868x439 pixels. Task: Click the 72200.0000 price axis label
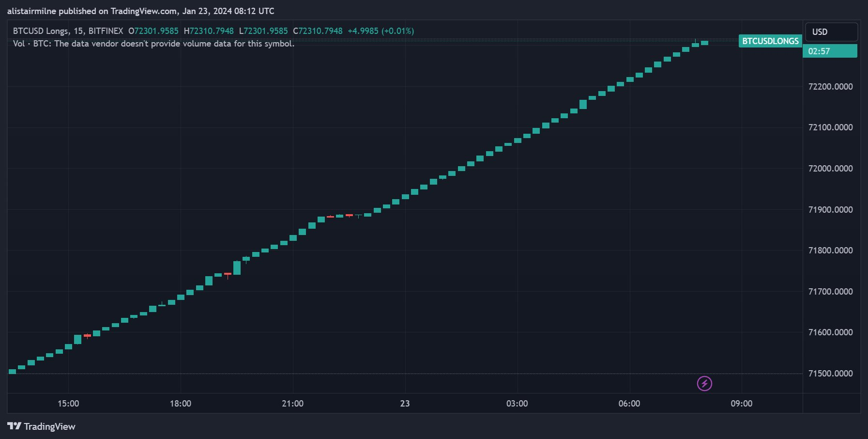830,87
